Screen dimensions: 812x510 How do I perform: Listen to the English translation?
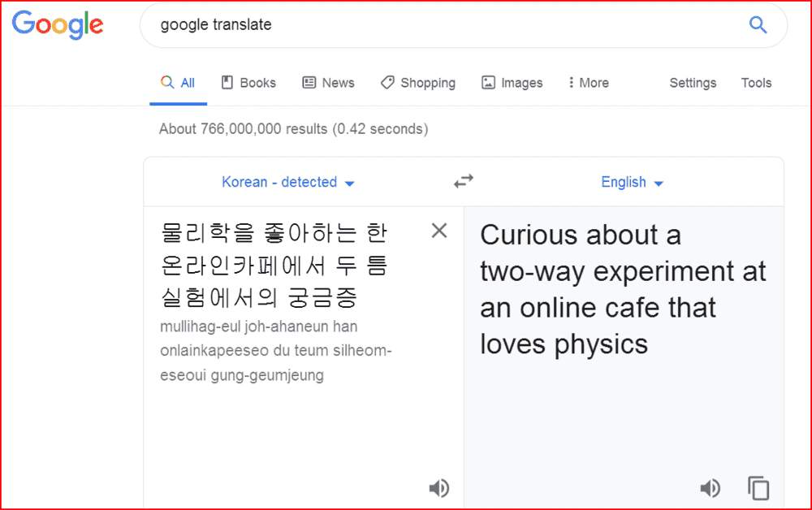[x=710, y=488]
